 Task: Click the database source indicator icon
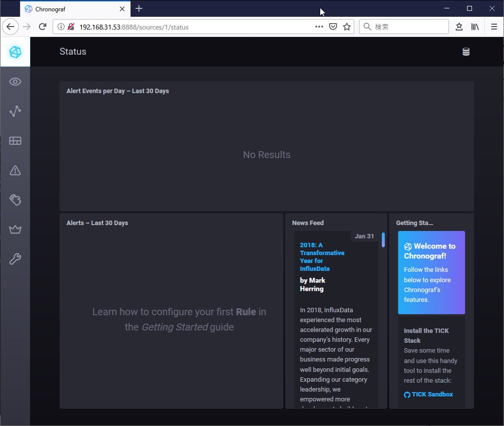pyautogui.click(x=466, y=52)
